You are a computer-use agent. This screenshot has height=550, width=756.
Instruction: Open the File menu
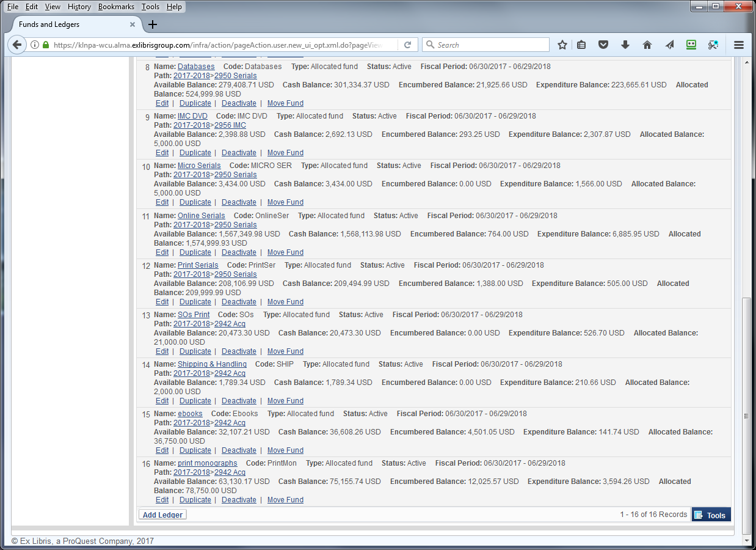tap(13, 7)
